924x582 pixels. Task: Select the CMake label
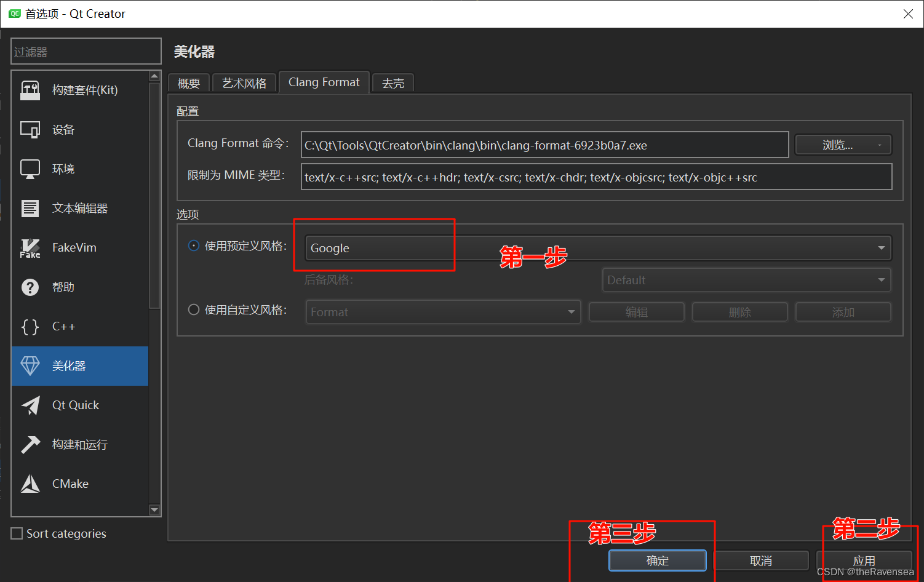click(70, 484)
